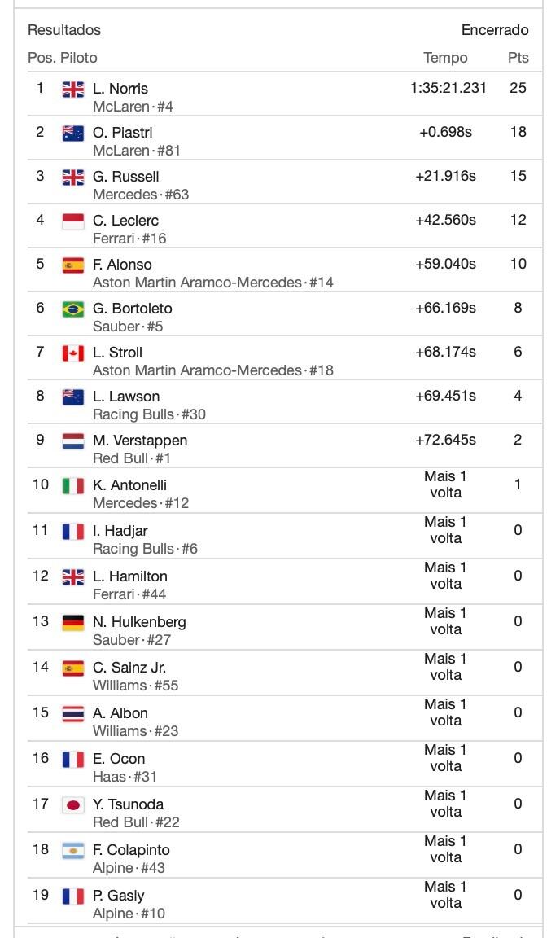Click the Tempo column header
Screen dimensions: 560x938
coord(445,58)
